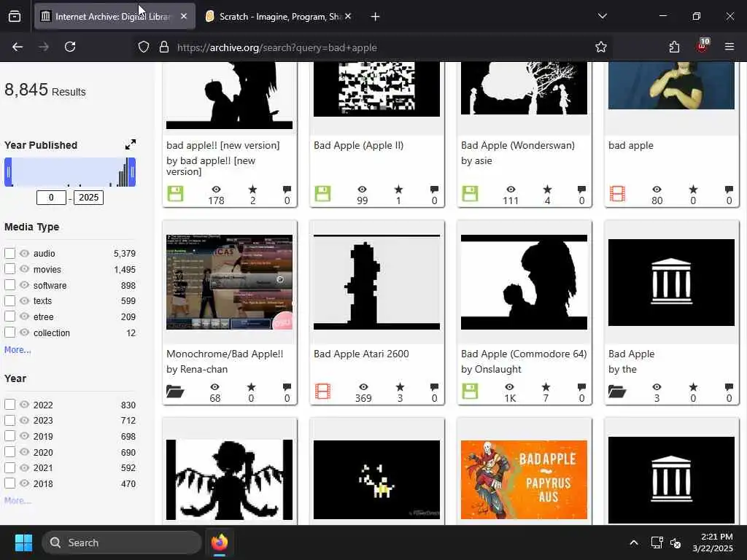The height and width of the screenshot is (560, 747).
Task: Hide 2020 results using eye icon
Action: (25, 451)
